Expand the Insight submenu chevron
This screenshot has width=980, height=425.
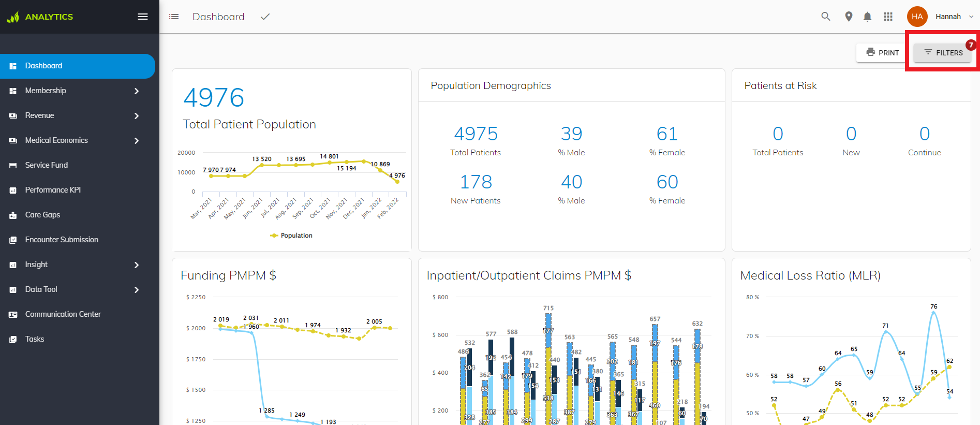(x=137, y=265)
